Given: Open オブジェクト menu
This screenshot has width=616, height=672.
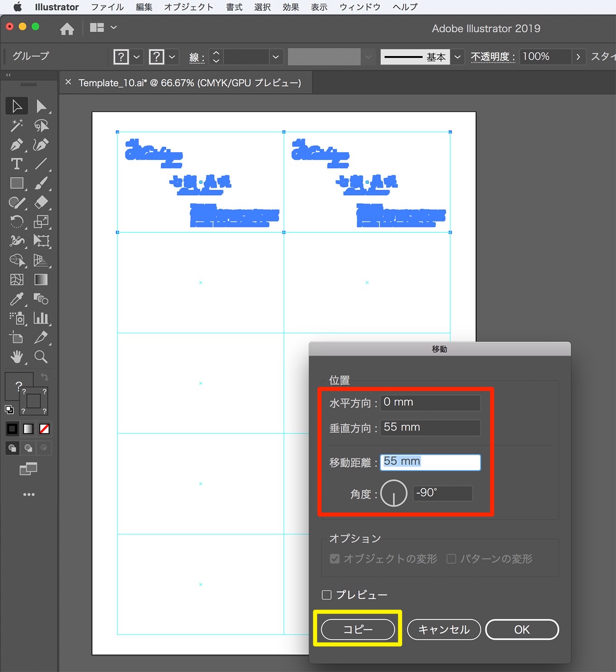Looking at the screenshot, I should (x=188, y=7).
